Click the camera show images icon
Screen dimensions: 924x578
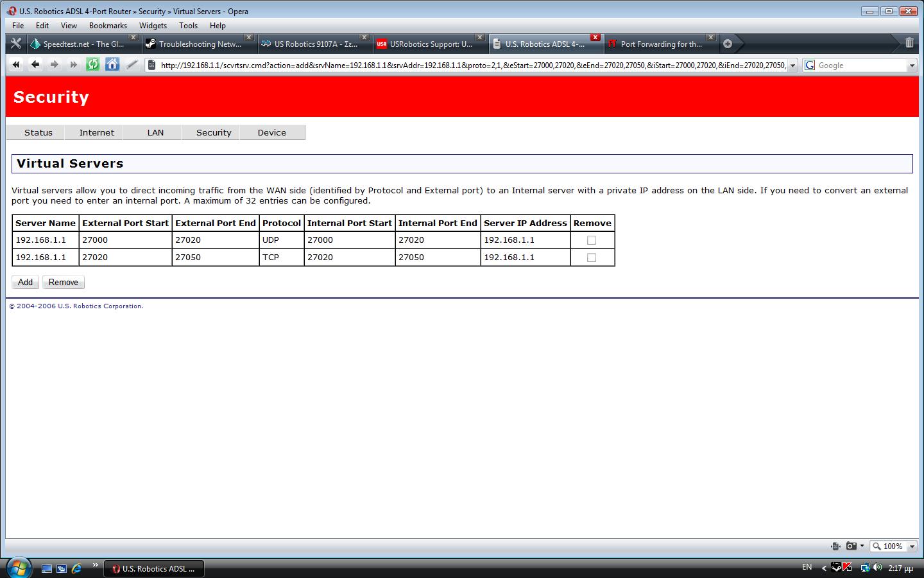[851, 546]
